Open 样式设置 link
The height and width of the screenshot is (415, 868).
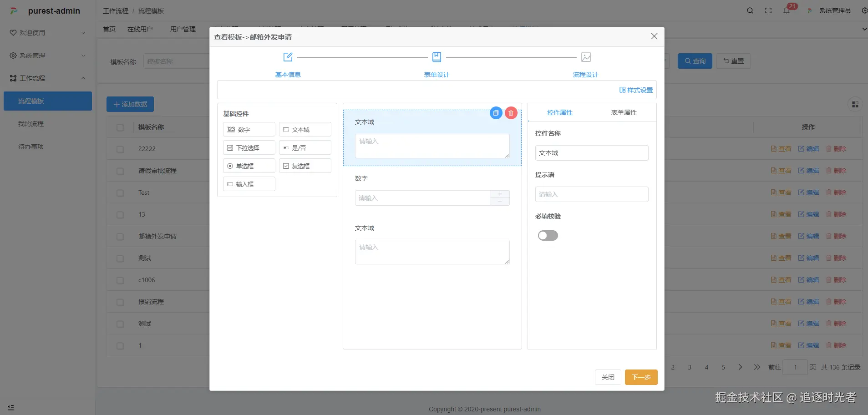pos(636,90)
